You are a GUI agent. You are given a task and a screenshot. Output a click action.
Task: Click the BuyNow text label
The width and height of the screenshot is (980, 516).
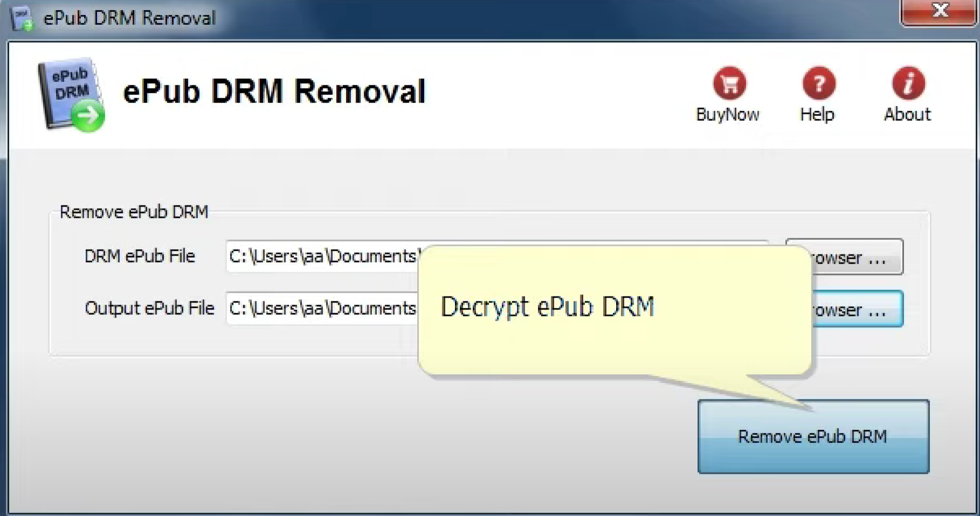[x=728, y=114]
